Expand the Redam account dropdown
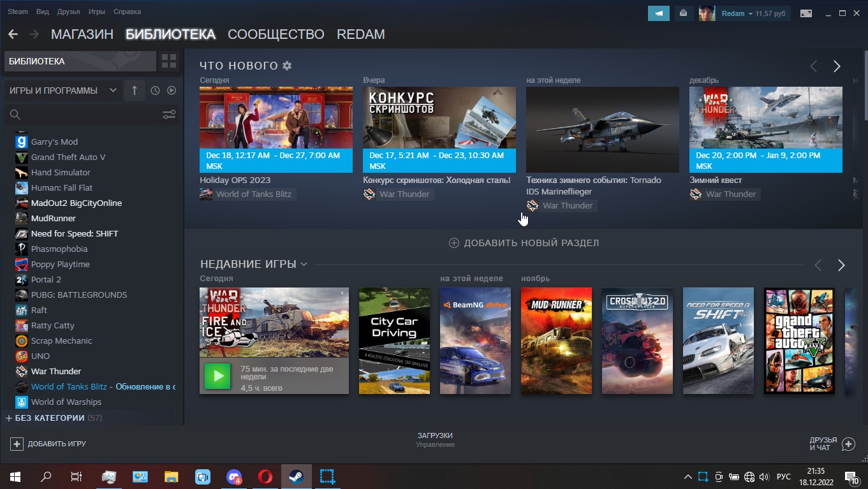This screenshot has width=868, height=489. point(754,13)
